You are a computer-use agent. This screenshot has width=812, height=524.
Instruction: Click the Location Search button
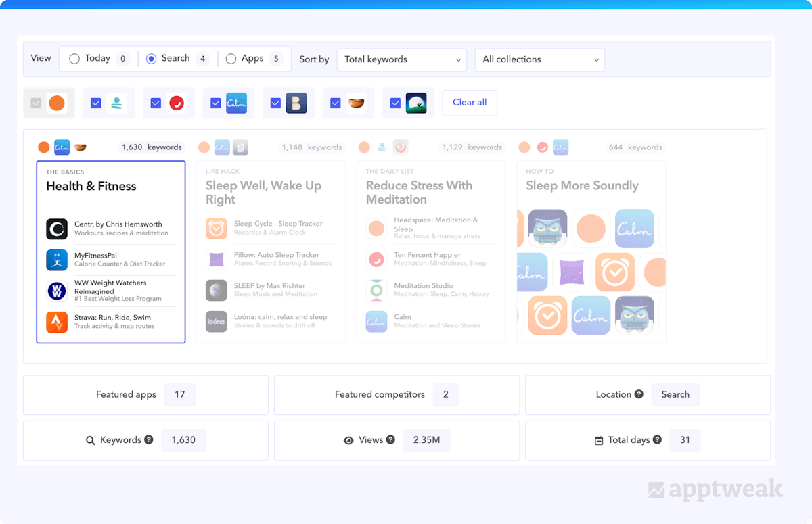point(675,394)
